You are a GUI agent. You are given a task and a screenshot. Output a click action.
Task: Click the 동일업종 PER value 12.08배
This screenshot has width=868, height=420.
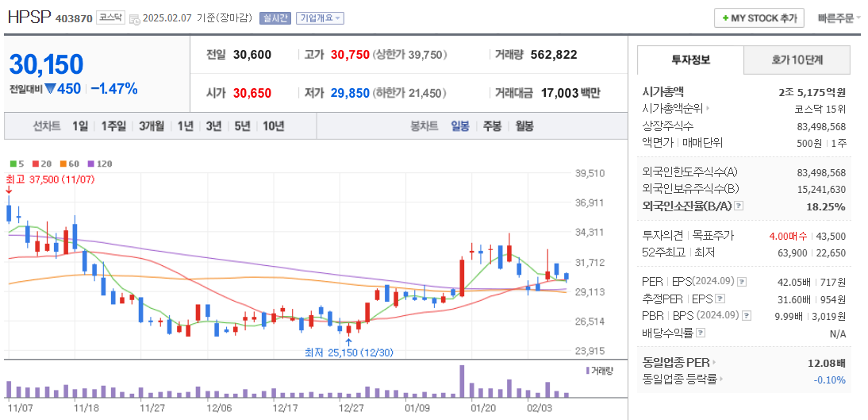coord(827,364)
